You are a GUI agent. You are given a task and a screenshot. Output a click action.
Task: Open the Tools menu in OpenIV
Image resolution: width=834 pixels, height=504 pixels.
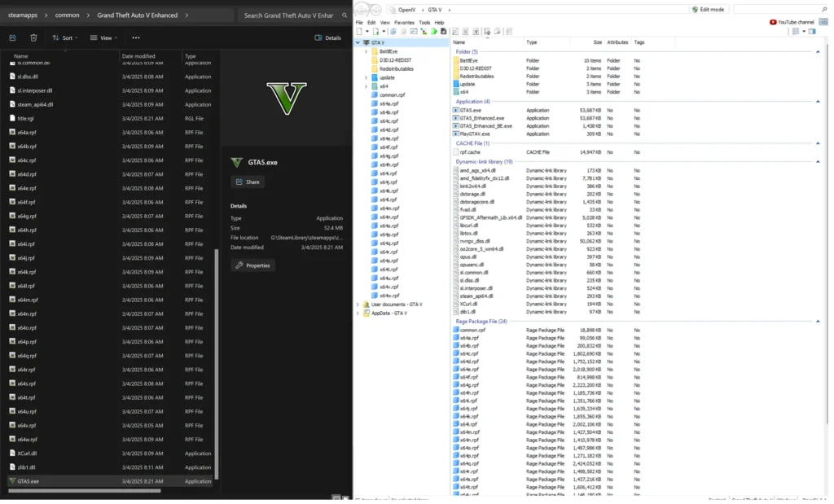(x=424, y=22)
